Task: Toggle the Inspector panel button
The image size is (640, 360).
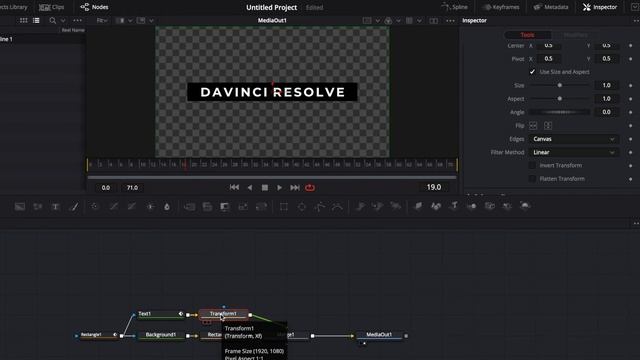Action: tap(600, 7)
